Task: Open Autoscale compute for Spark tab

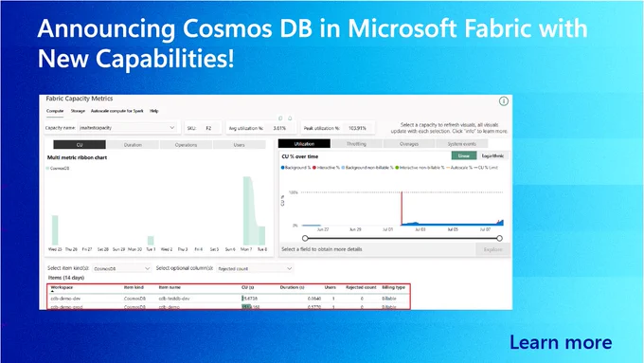Action: [x=117, y=111]
